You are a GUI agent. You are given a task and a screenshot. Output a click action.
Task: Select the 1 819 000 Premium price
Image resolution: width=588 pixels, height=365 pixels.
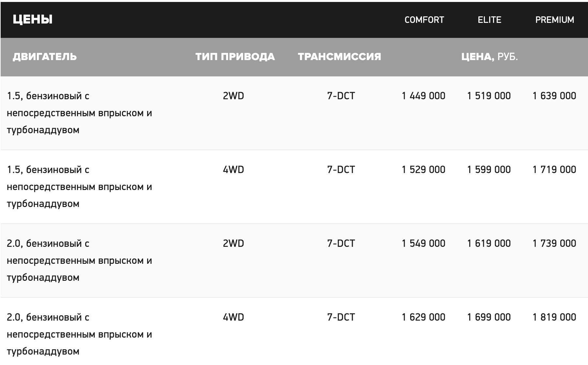pos(554,317)
